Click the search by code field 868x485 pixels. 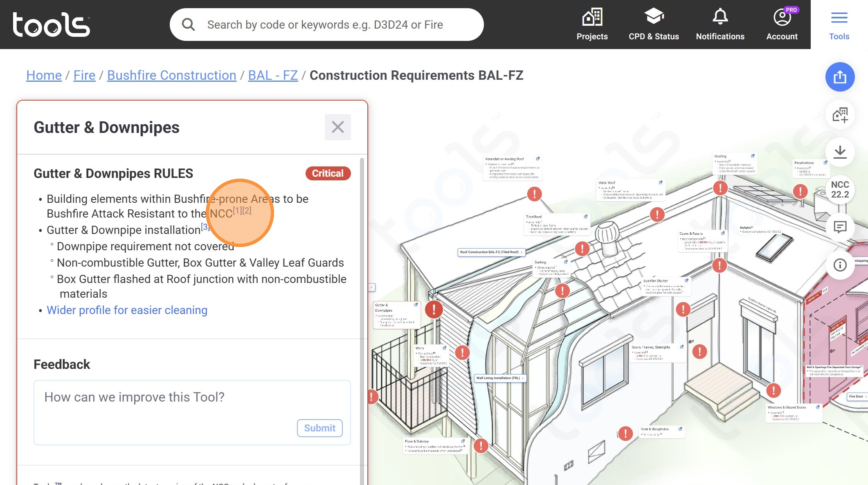(x=325, y=25)
